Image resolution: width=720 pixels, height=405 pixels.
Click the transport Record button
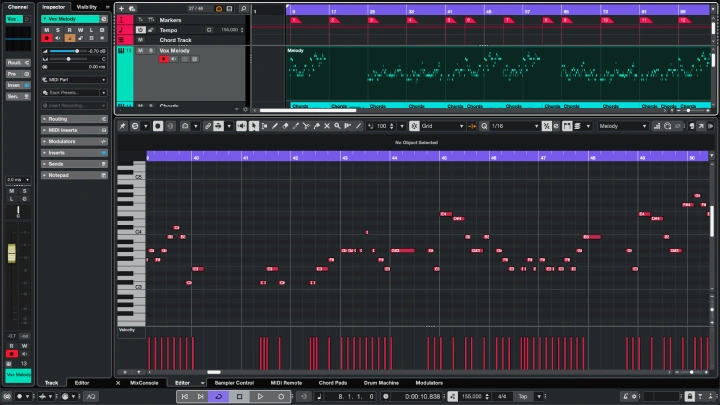click(x=281, y=396)
